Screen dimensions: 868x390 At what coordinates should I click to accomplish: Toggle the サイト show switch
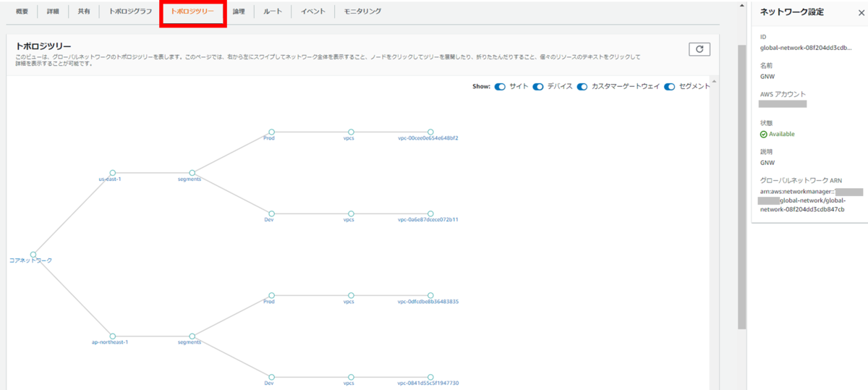click(x=500, y=86)
